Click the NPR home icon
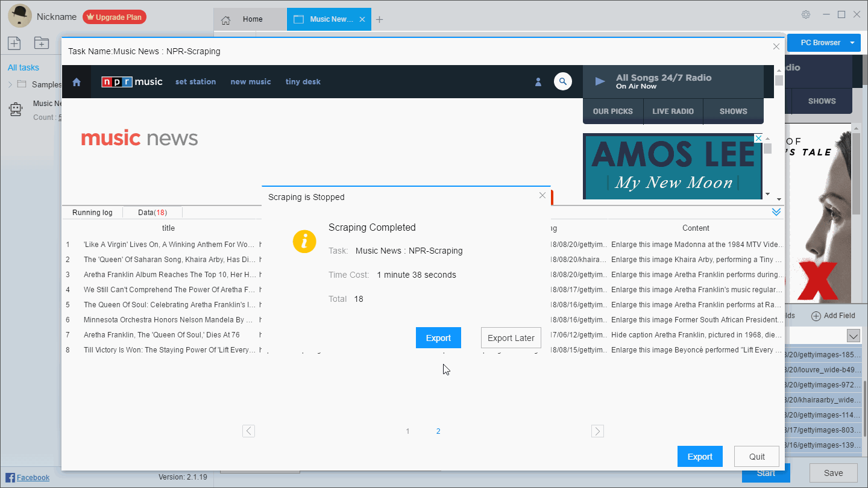Screen dimensions: 868x488 (77, 82)
